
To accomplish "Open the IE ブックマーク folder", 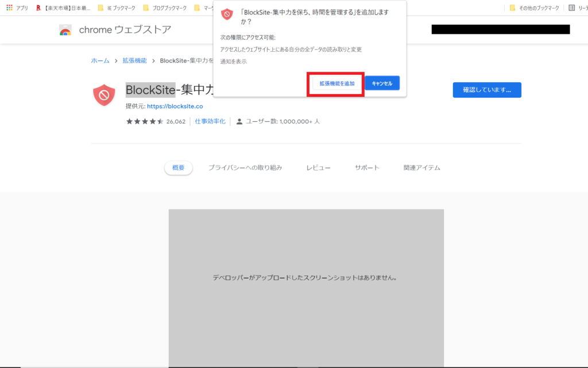I will (116, 8).
